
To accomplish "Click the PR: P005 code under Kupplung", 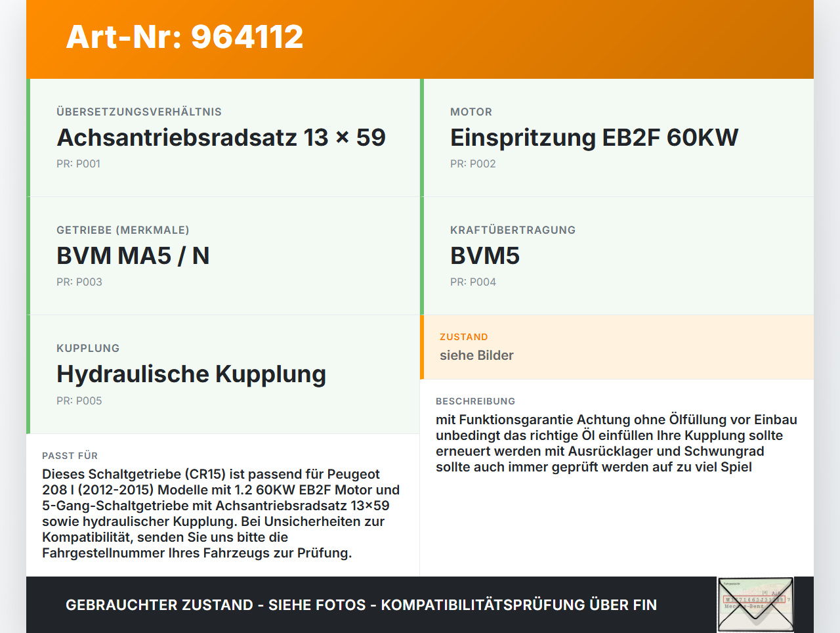I will (79, 400).
